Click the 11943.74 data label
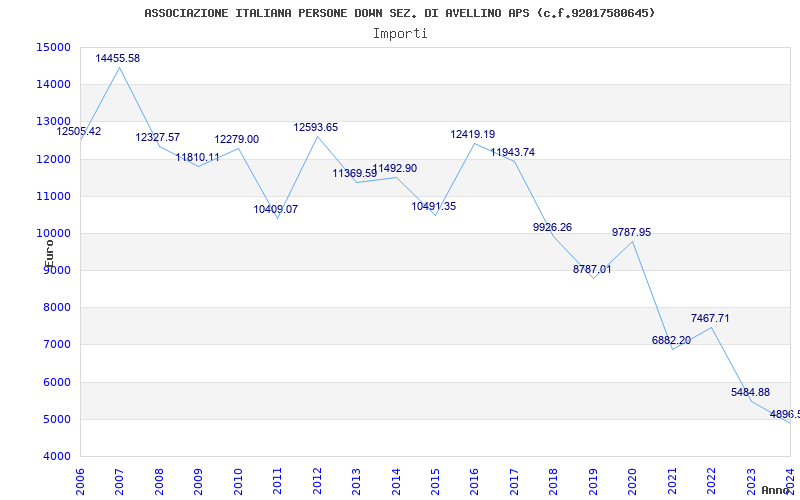 pyautogui.click(x=513, y=153)
